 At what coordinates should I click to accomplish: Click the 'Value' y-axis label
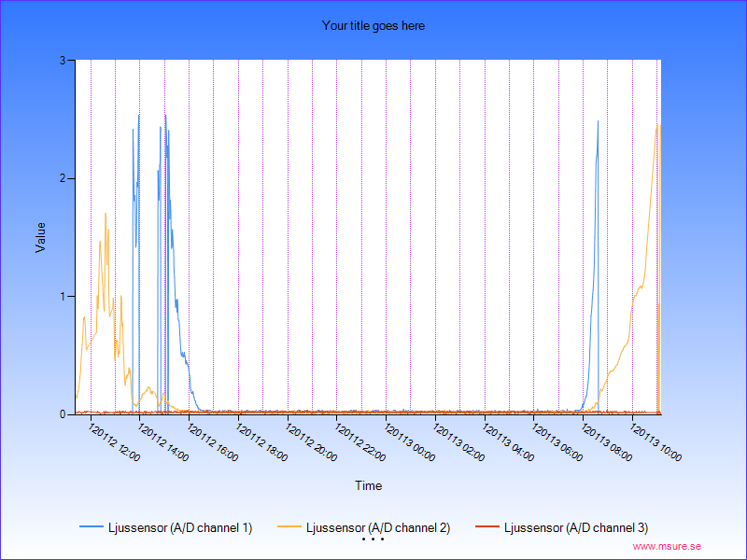coord(40,237)
